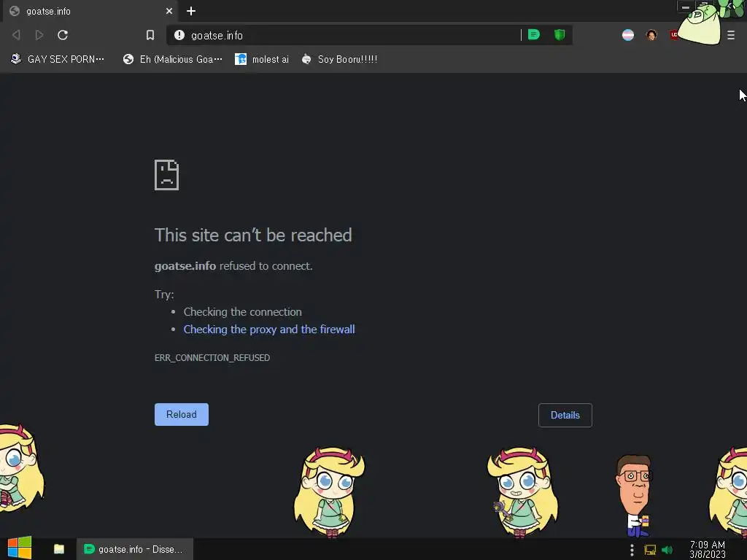Click the 'Checking the connection' text
The width and height of the screenshot is (747, 560).
[x=242, y=312]
